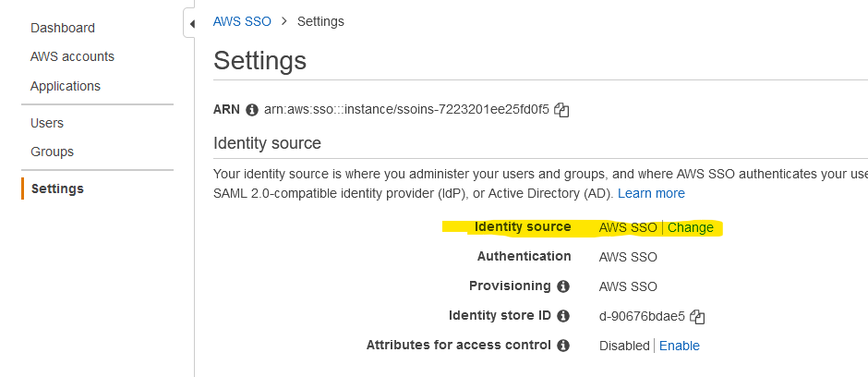Open Users page in sidebar

(47, 123)
